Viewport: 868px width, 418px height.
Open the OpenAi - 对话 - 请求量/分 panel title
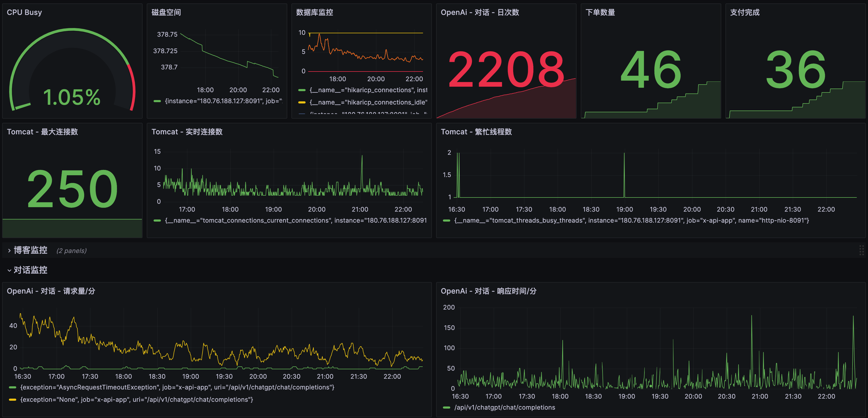tap(51, 291)
